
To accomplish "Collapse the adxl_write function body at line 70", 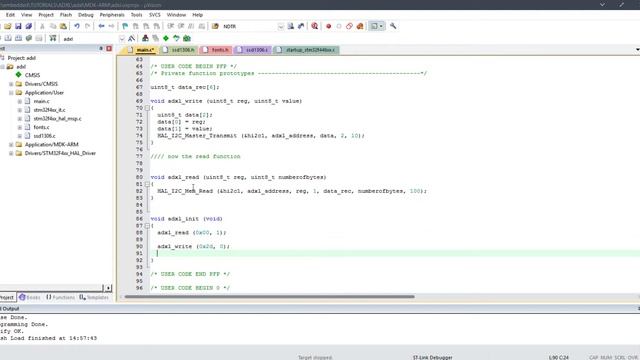I will [x=147, y=108].
